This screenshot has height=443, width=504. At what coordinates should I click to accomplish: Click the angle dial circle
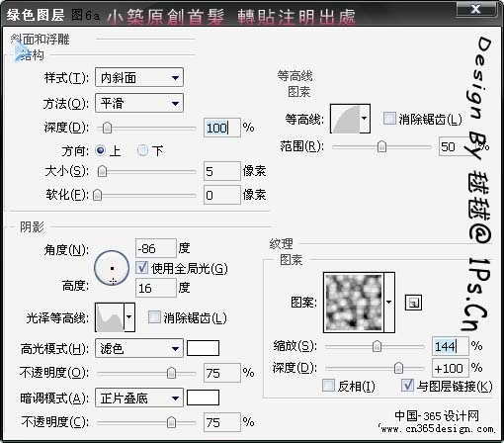click(x=112, y=268)
